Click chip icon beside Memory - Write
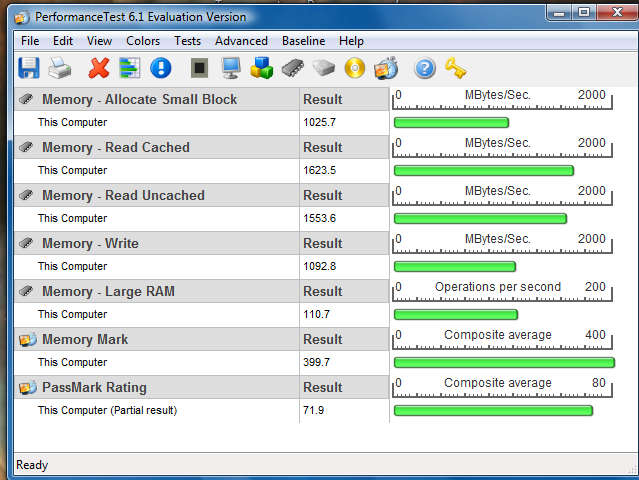The image size is (639, 480). point(26,243)
